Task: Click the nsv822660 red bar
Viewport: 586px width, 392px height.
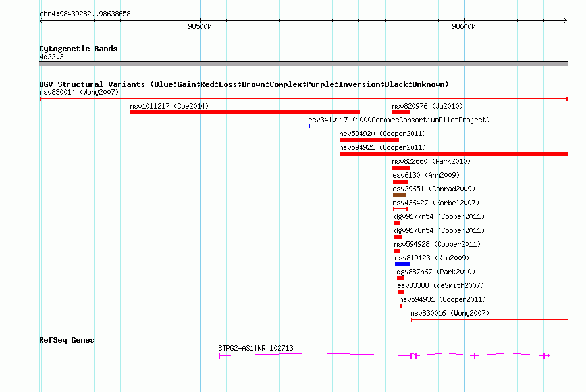Action: [x=401, y=168]
